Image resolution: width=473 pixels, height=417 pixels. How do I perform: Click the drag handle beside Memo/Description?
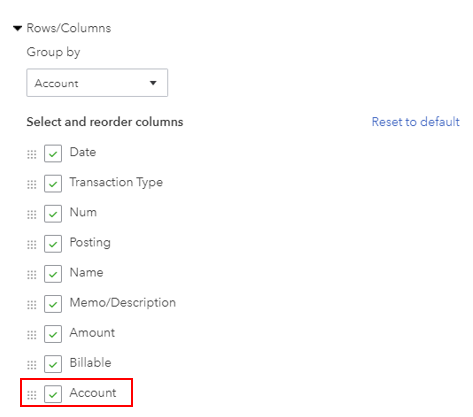pyautogui.click(x=32, y=305)
